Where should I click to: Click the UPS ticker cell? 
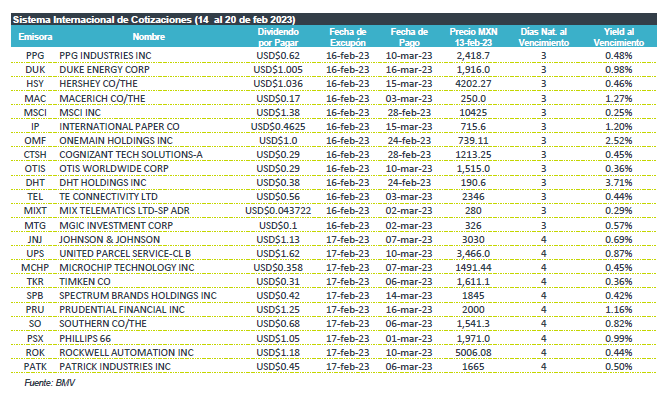[35, 254]
